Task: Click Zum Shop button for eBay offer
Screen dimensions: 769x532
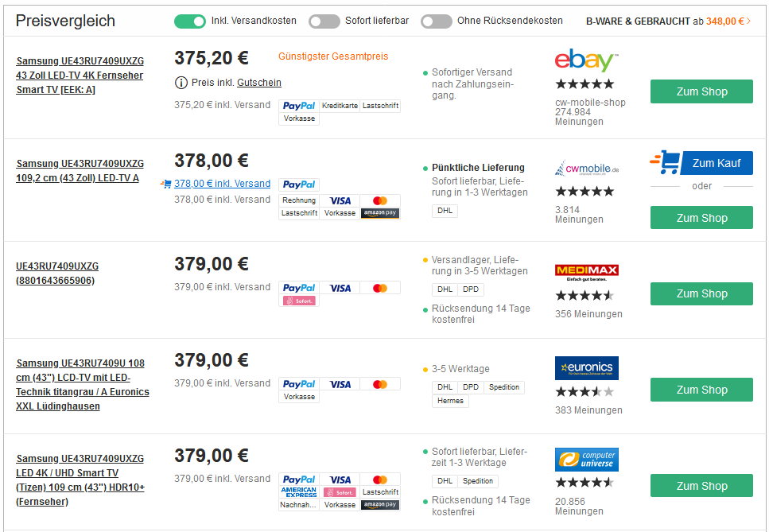Action: (x=701, y=91)
